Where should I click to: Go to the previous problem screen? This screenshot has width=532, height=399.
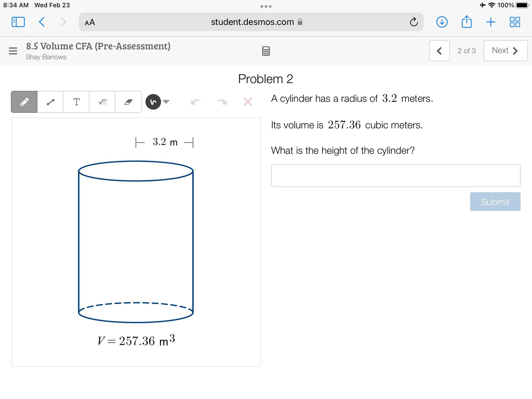pyautogui.click(x=439, y=51)
